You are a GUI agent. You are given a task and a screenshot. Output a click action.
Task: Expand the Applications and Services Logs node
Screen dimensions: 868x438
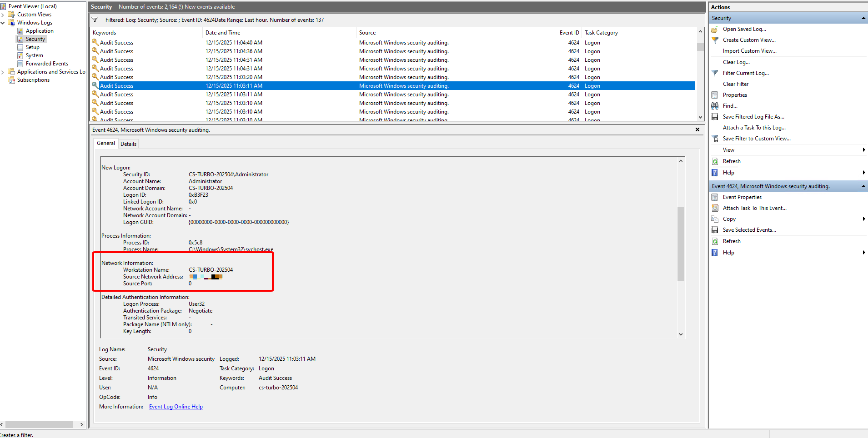tap(4, 71)
